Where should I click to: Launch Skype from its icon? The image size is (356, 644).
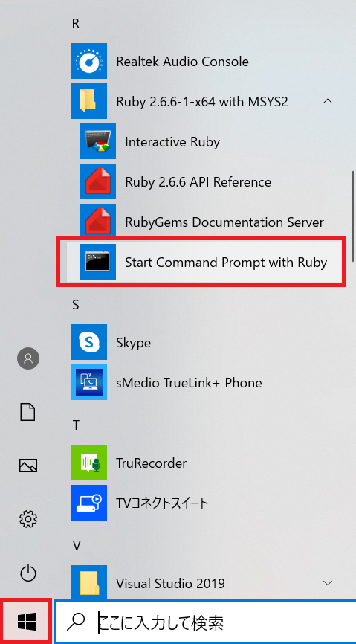click(x=89, y=342)
